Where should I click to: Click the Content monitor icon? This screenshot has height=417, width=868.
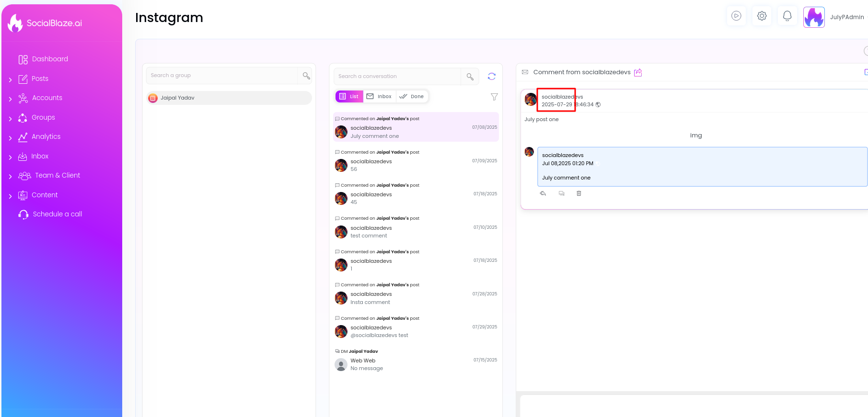23,195
